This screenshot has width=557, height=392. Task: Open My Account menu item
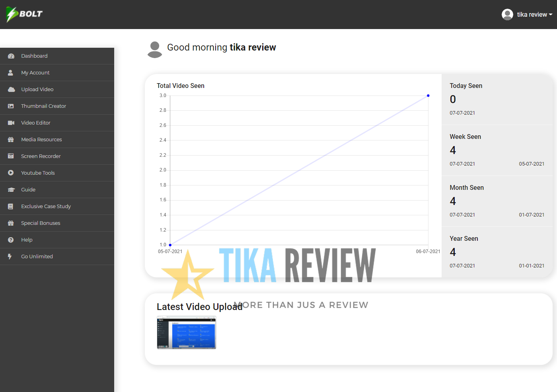35,73
